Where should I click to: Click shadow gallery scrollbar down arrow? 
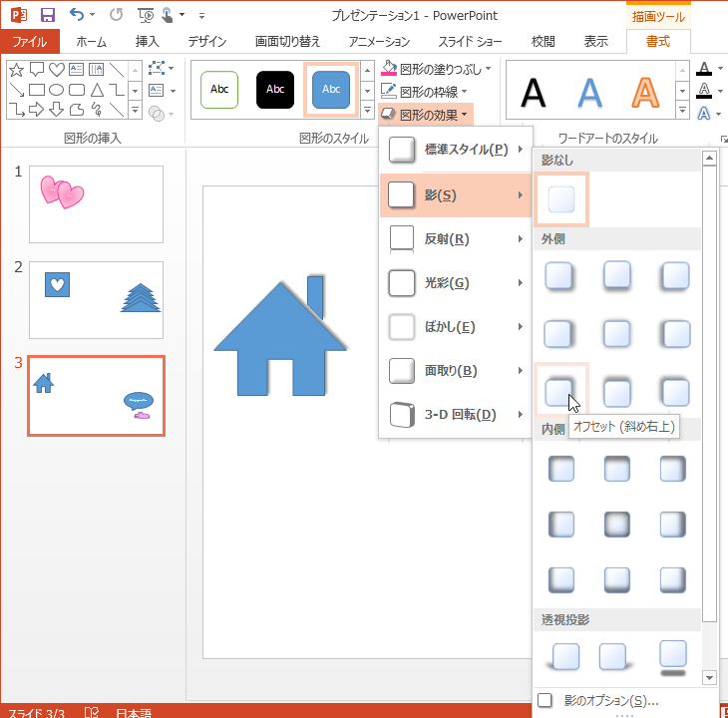pyautogui.click(x=709, y=677)
